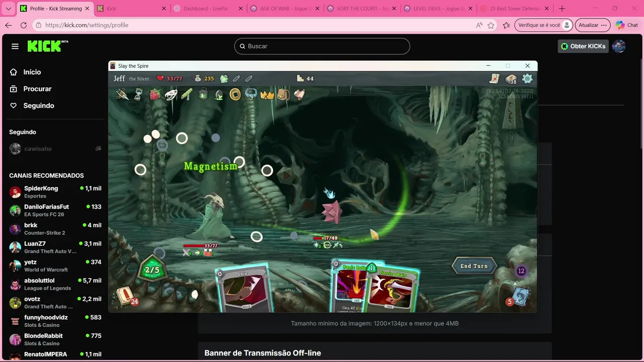This screenshot has height=362, width=644.
Task: Open BlondeRabbit recommended channel
Action: coord(55,339)
